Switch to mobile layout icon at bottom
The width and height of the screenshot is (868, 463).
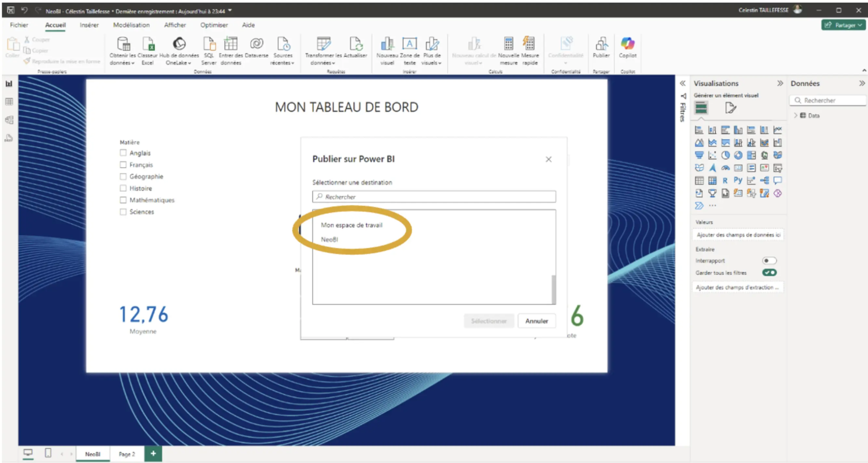pyautogui.click(x=48, y=453)
